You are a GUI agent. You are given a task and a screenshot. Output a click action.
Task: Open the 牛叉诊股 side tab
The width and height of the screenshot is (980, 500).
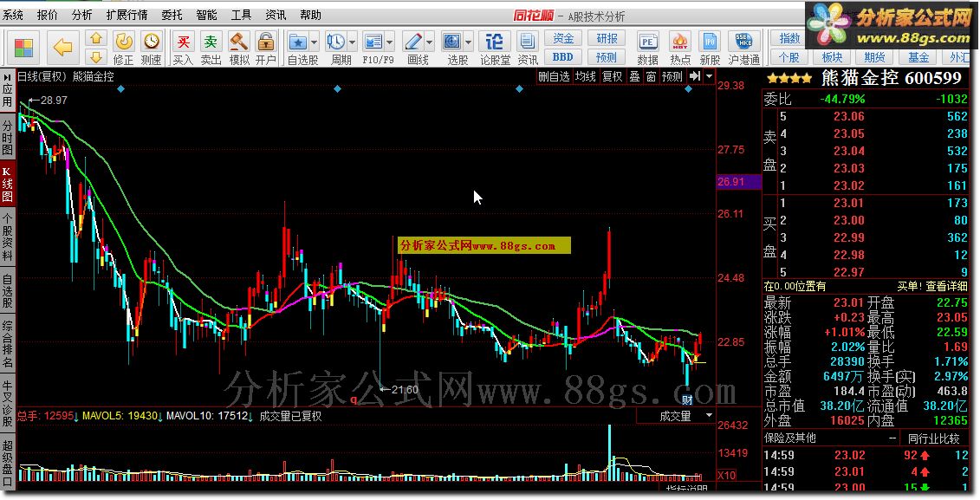click(8, 402)
